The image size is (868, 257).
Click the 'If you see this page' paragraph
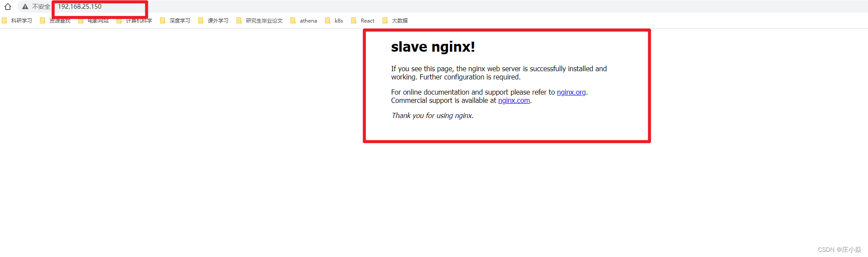coord(499,73)
